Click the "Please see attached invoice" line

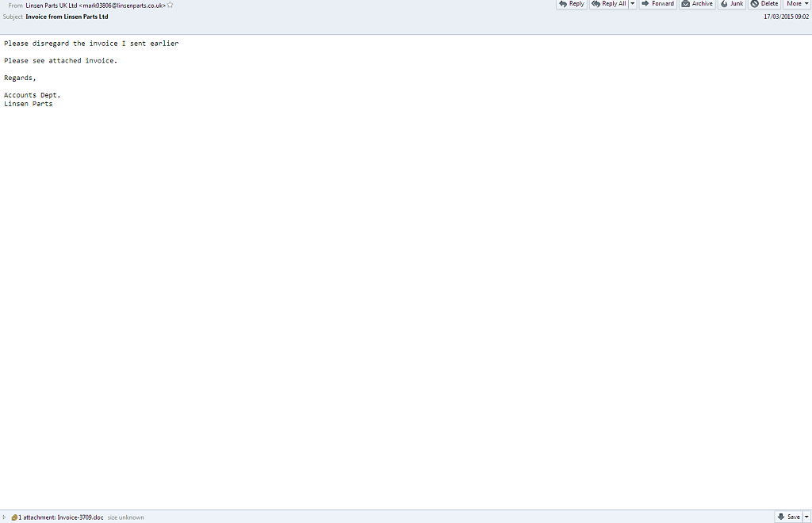point(60,60)
